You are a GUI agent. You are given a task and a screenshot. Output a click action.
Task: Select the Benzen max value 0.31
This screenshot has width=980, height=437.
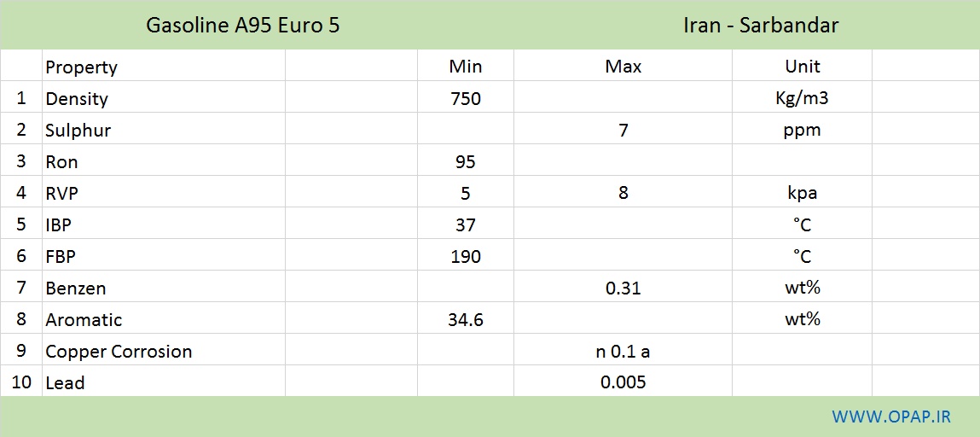point(623,288)
